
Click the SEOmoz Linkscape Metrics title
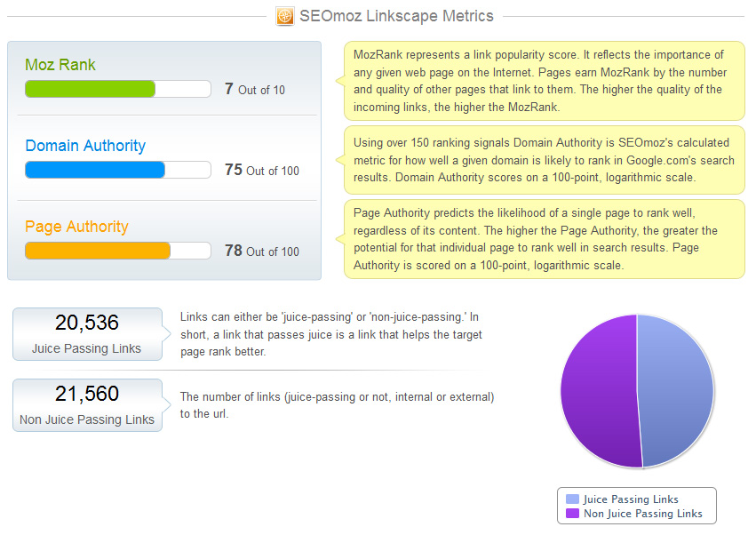point(396,16)
